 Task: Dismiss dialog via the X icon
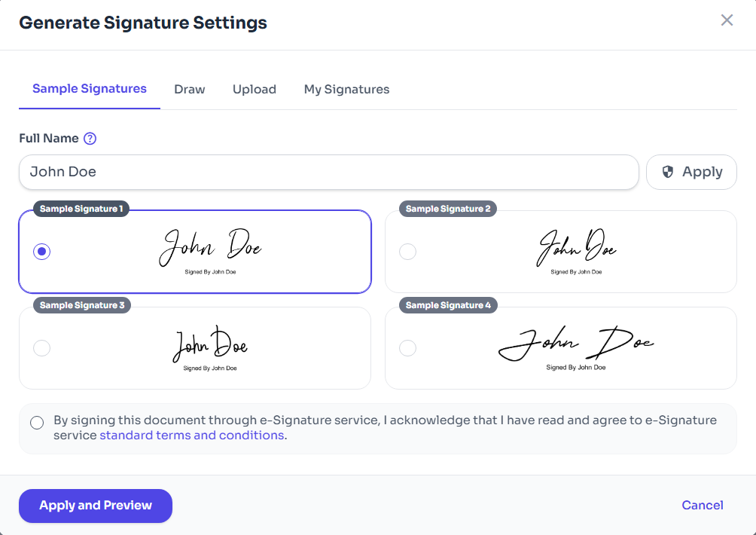[727, 20]
